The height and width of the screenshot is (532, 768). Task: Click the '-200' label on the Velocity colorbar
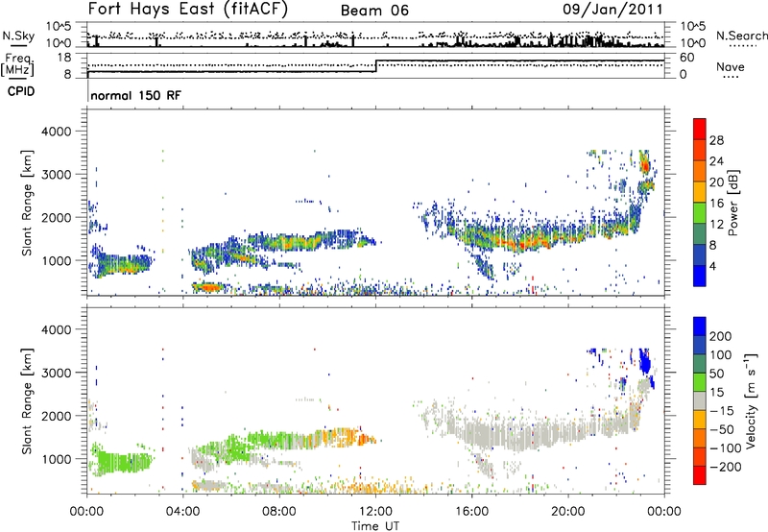(726, 467)
